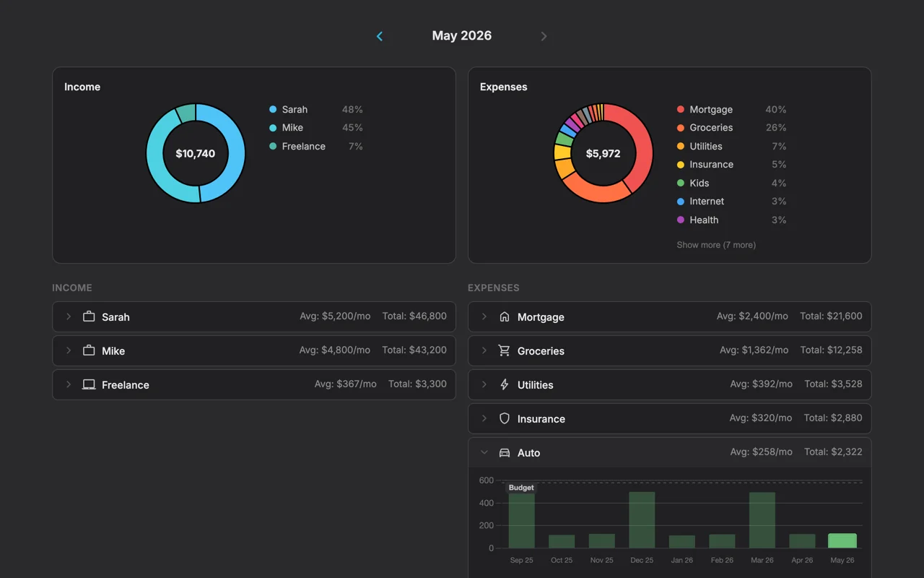Click the Freelance legend color dot

tap(273, 146)
